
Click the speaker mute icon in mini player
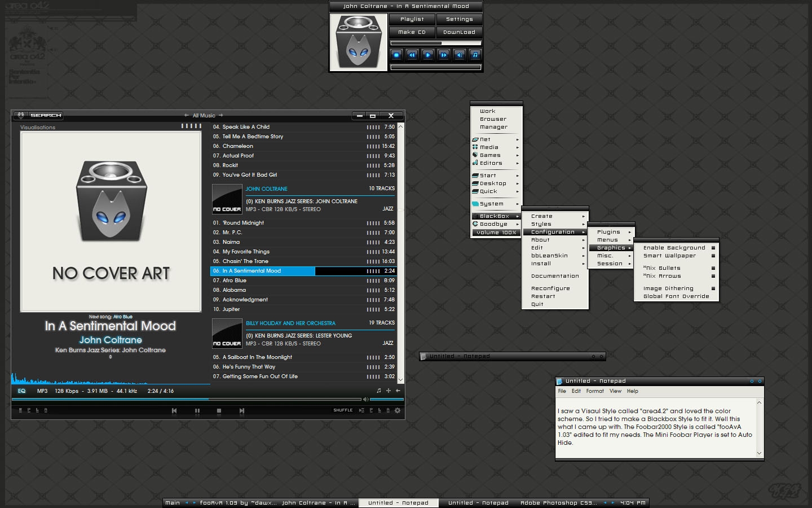(x=460, y=55)
